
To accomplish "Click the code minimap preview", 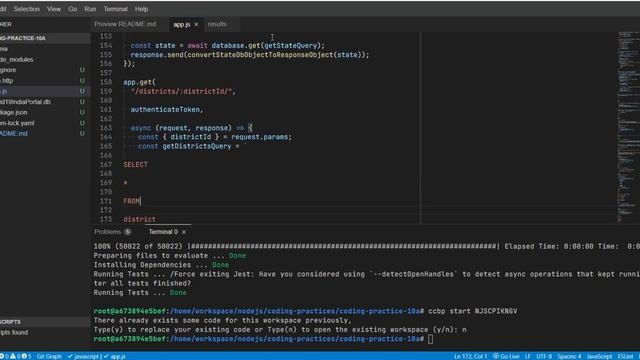I will click(628, 127).
